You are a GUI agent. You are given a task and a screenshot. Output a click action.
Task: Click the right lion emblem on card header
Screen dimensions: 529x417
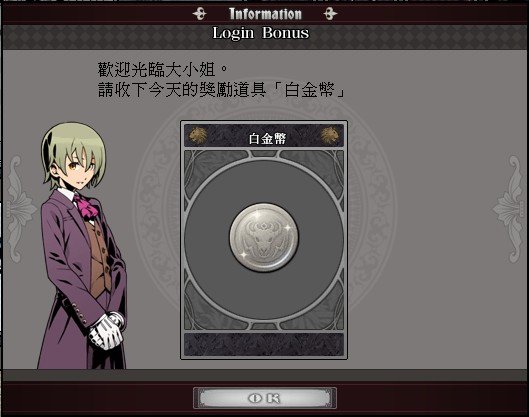point(330,135)
